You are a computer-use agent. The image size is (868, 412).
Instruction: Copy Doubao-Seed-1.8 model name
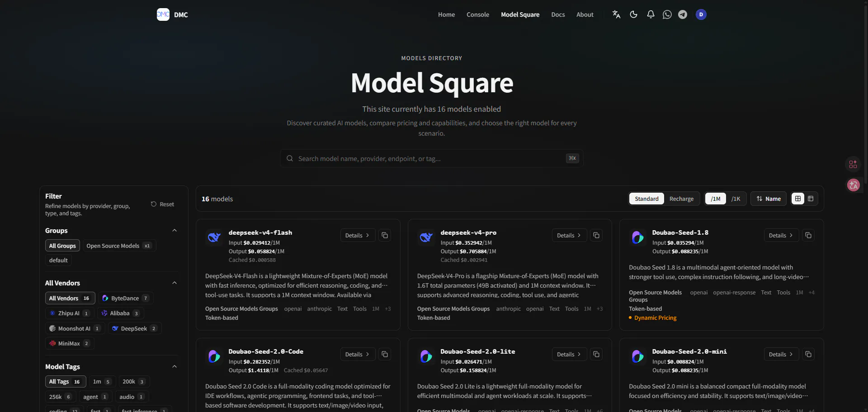(x=808, y=235)
